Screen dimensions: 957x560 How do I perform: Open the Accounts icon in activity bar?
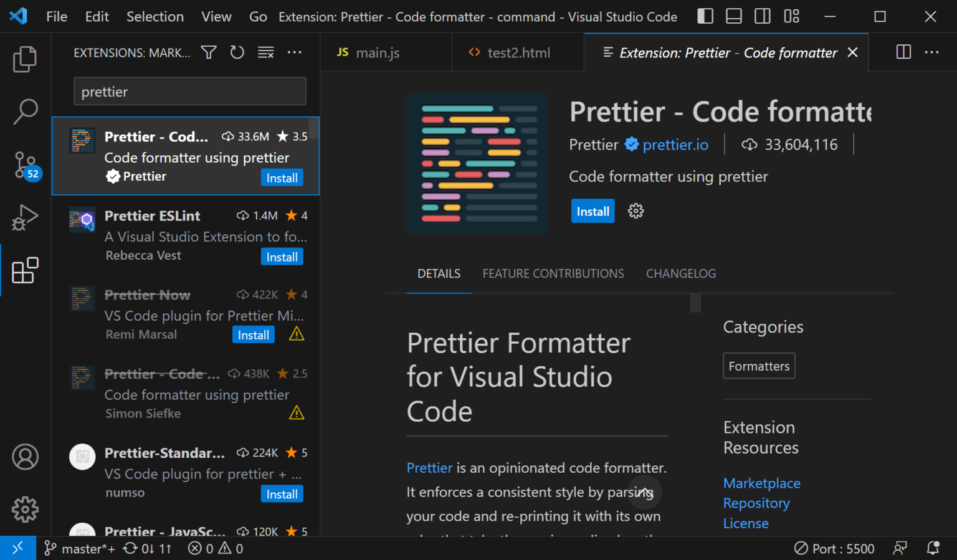[25, 457]
